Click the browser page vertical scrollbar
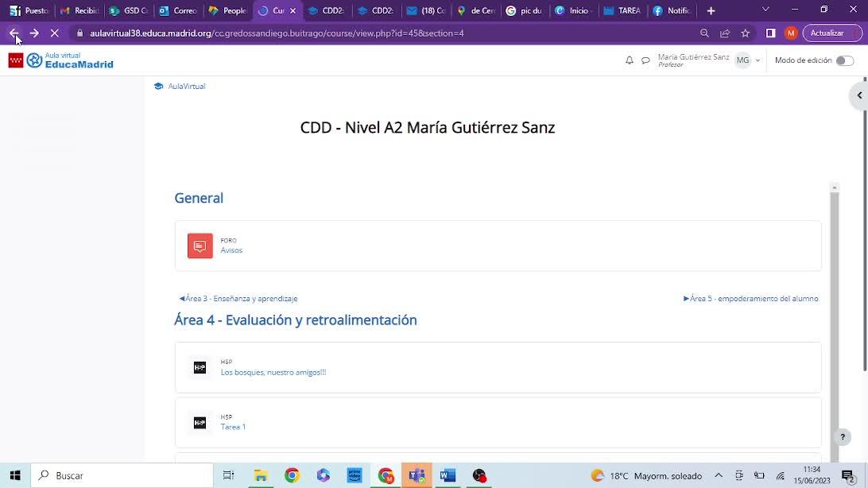 pos(866,224)
